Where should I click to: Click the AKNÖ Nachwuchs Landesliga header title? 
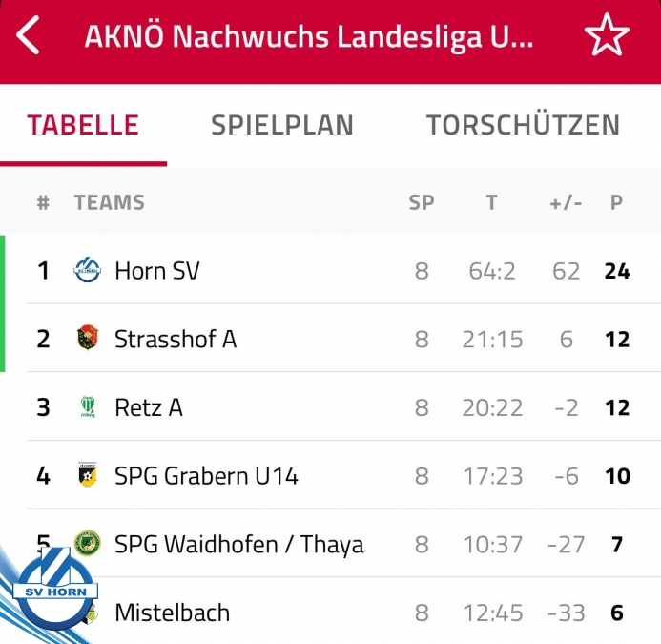point(309,37)
